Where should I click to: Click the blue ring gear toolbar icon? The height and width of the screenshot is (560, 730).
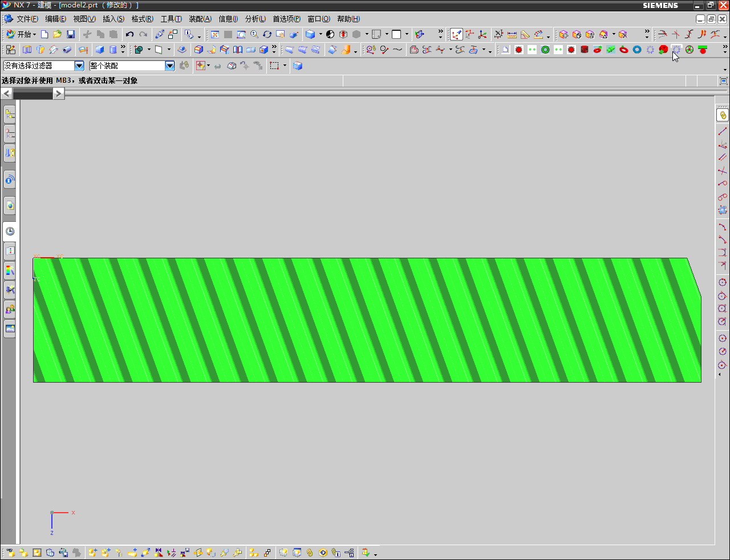[x=637, y=50]
